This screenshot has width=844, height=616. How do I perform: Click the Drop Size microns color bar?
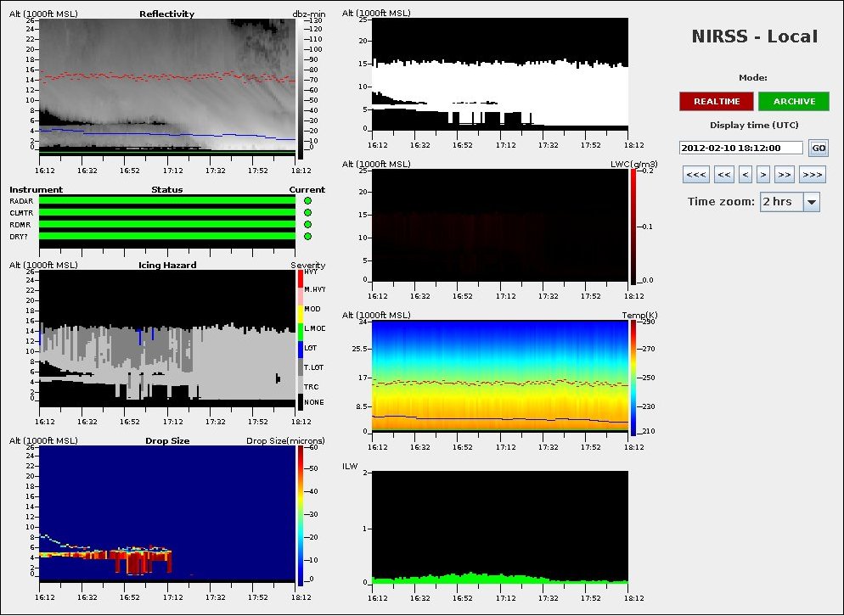click(x=301, y=515)
